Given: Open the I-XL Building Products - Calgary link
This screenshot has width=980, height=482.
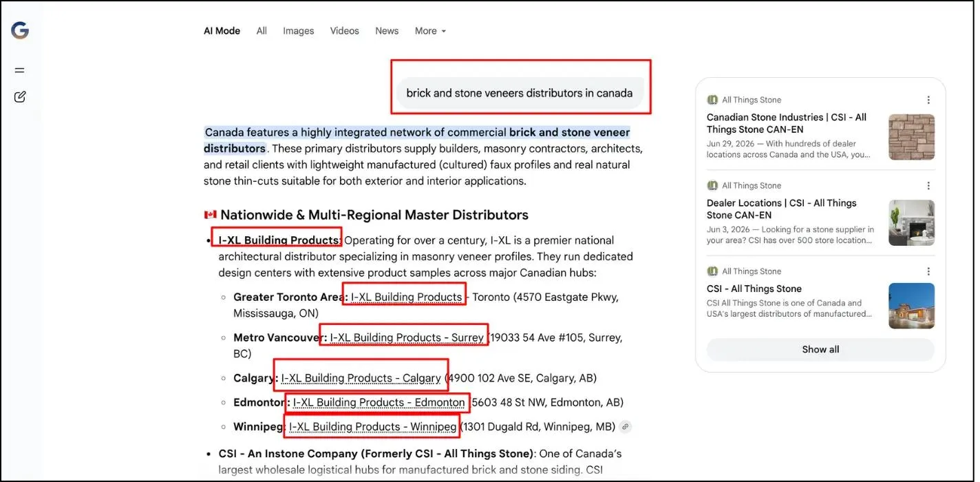Looking at the screenshot, I should pyautogui.click(x=361, y=378).
